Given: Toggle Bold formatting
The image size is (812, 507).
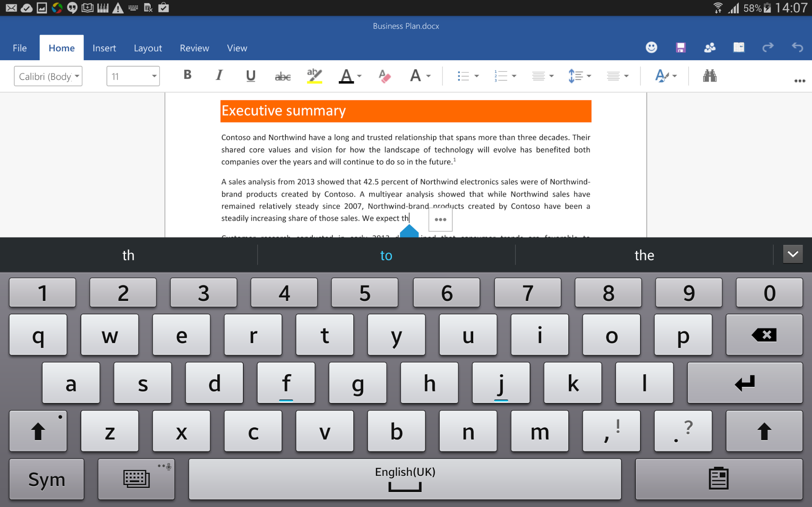Looking at the screenshot, I should [x=187, y=75].
